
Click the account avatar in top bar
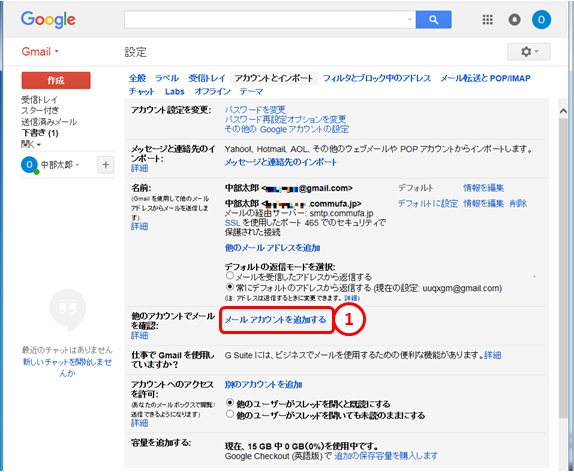541,20
